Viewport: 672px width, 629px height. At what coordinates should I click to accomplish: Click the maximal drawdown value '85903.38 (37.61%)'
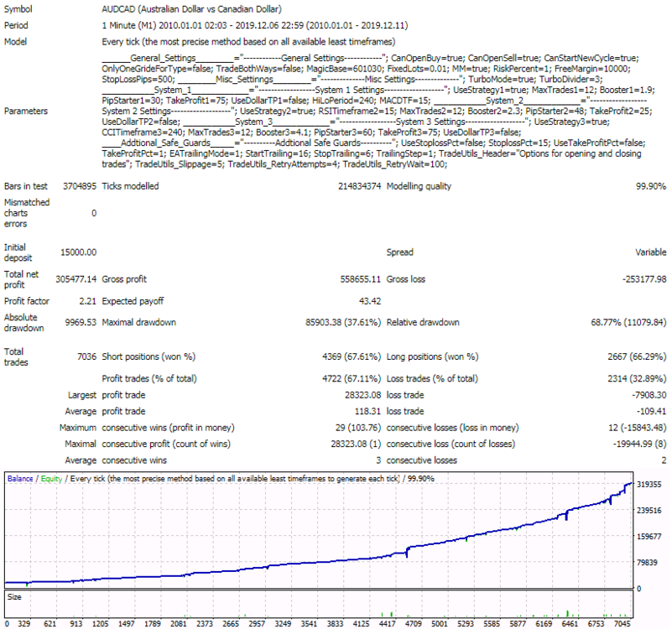click(343, 322)
